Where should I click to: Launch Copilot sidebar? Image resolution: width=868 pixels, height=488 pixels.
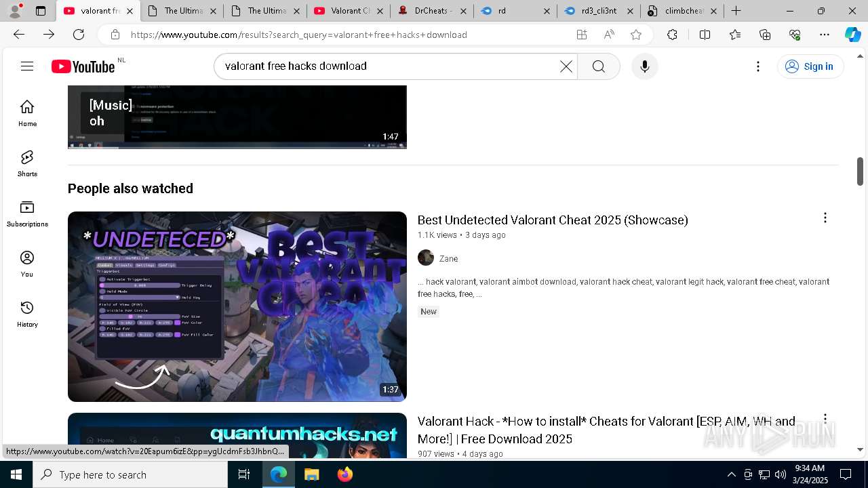click(853, 35)
